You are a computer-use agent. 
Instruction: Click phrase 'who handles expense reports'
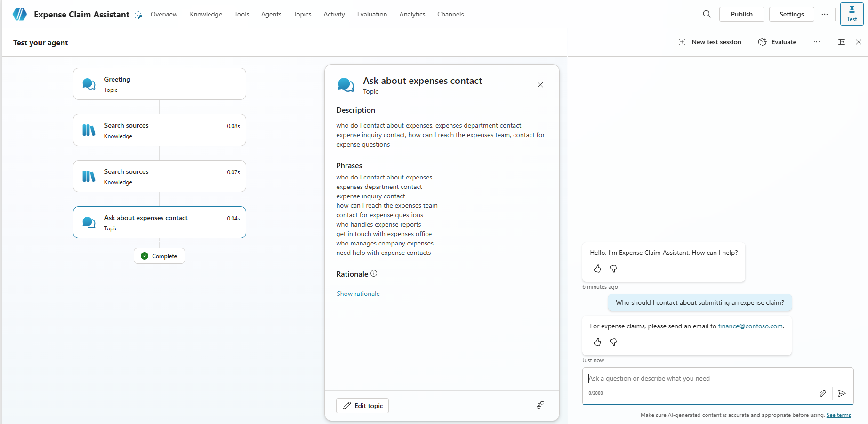[x=378, y=224]
